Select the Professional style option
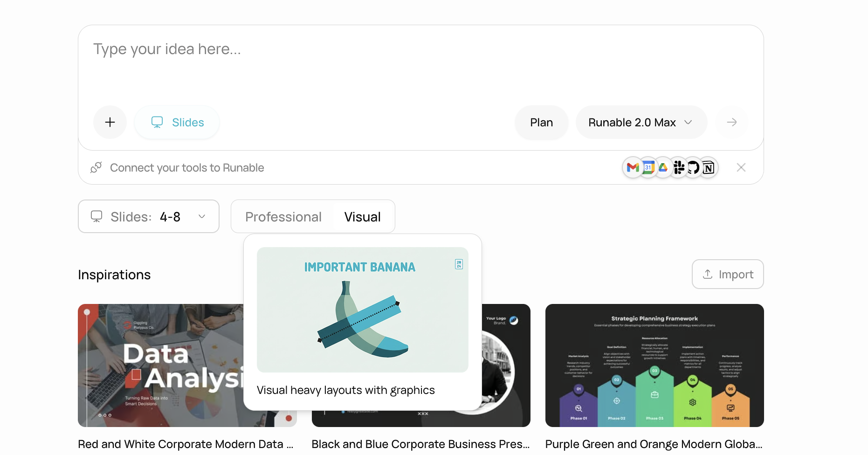Screen dimensions: 868x455 [x=283, y=217]
